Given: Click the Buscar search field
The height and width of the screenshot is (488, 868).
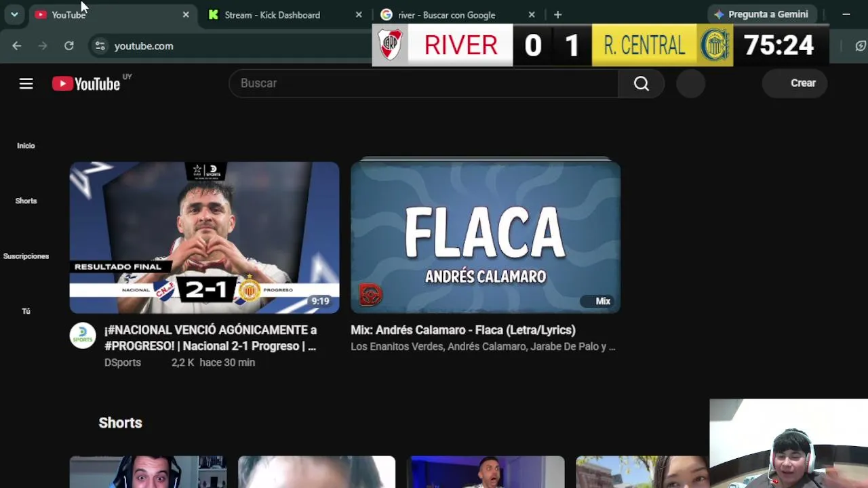Looking at the screenshot, I should coord(424,83).
